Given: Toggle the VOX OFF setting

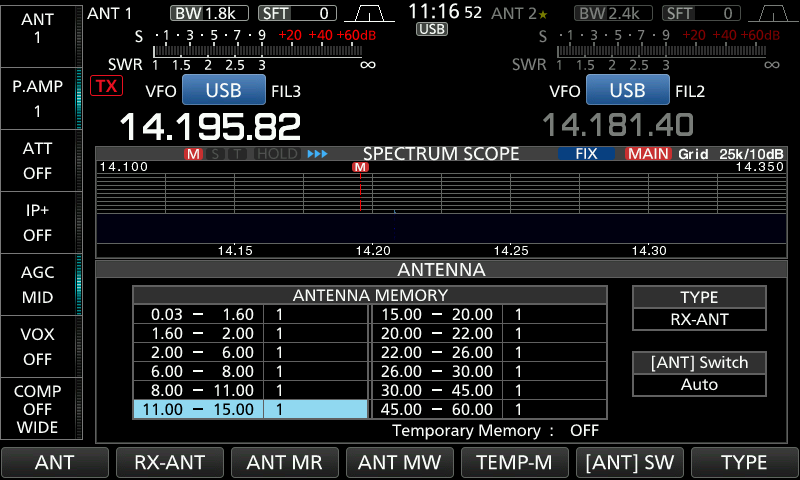Looking at the screenshot, I should (x=38, y=346).
